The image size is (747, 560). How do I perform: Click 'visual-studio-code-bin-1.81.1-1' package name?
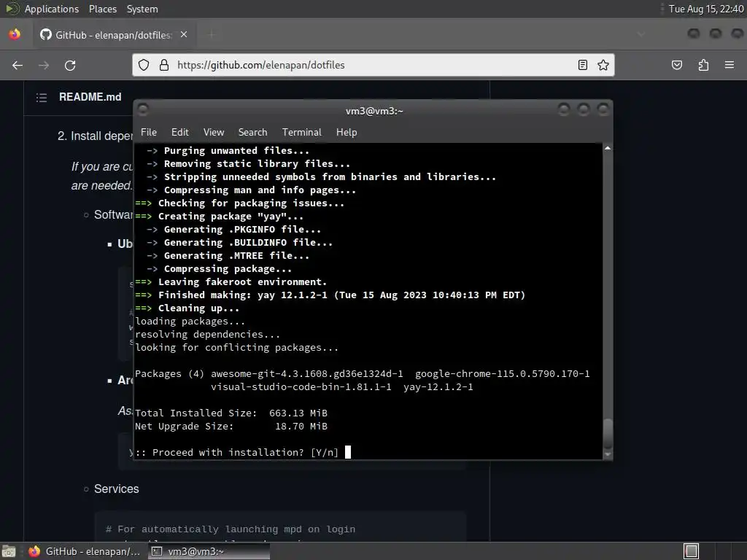[x=301, y=387]
